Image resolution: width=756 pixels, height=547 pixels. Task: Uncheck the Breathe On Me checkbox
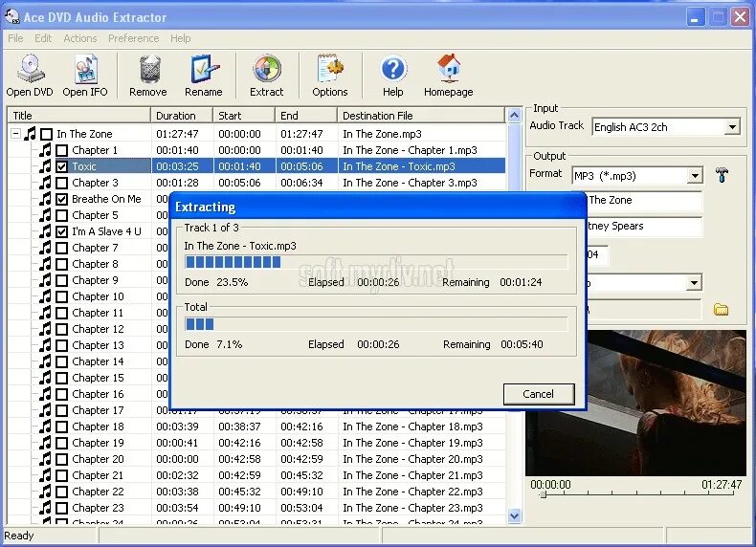click(x=61, y=199)
